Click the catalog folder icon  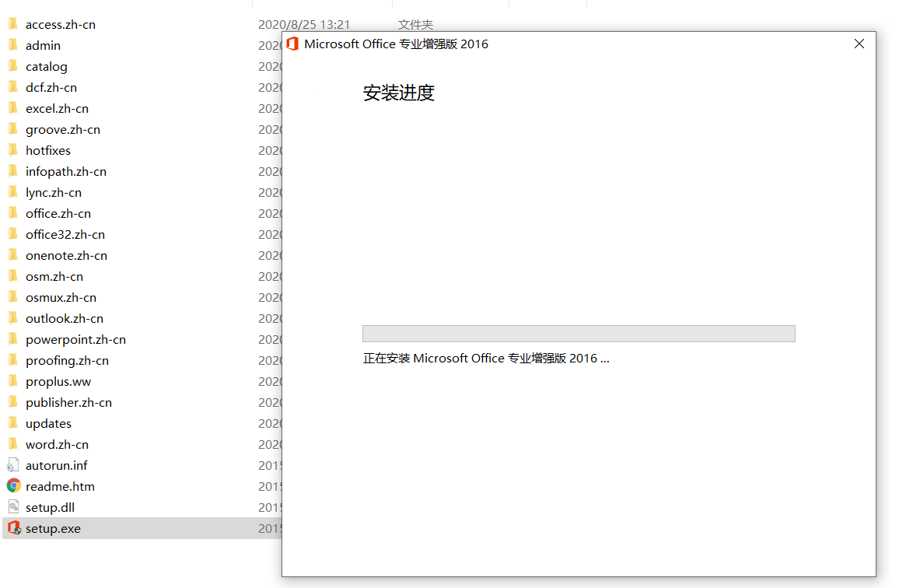(13, 66)
